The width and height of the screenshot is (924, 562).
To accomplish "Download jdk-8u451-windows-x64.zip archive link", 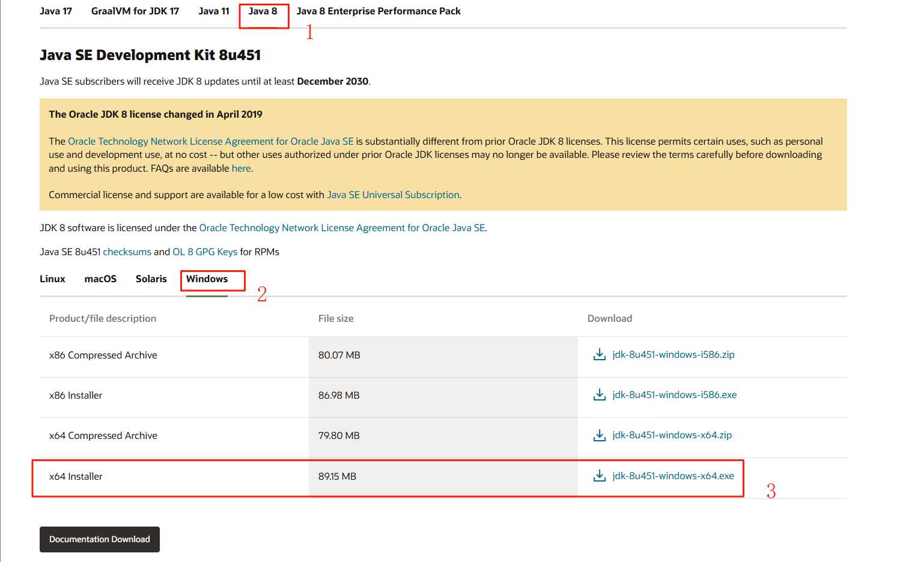I will tap(672, 435).
